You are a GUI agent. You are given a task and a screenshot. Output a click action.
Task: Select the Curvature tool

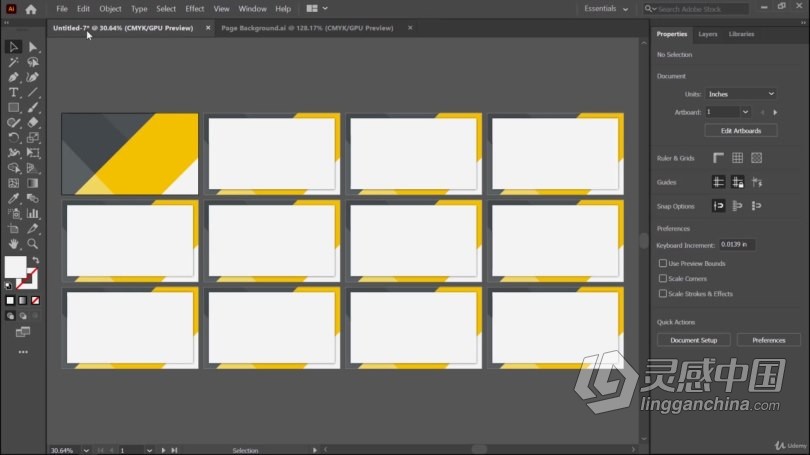point(33,77)
